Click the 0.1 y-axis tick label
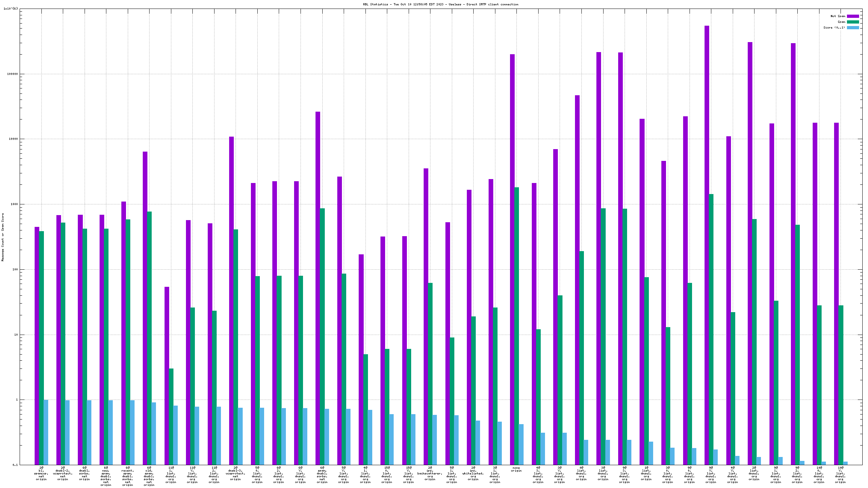The image size is (868, 488). (x=15, y=465)
